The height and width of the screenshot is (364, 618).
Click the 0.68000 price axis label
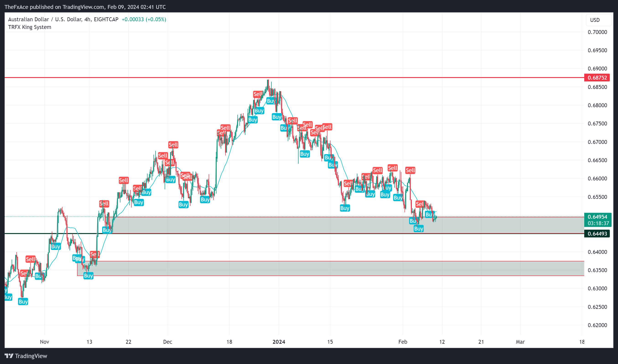(597, 105)
